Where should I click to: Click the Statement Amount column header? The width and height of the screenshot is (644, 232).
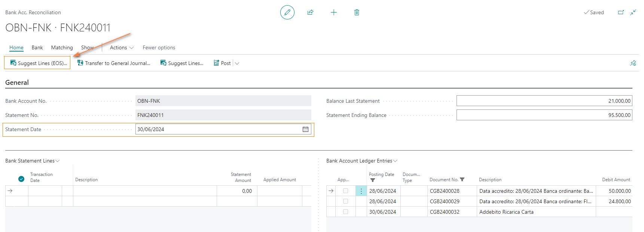241,177
